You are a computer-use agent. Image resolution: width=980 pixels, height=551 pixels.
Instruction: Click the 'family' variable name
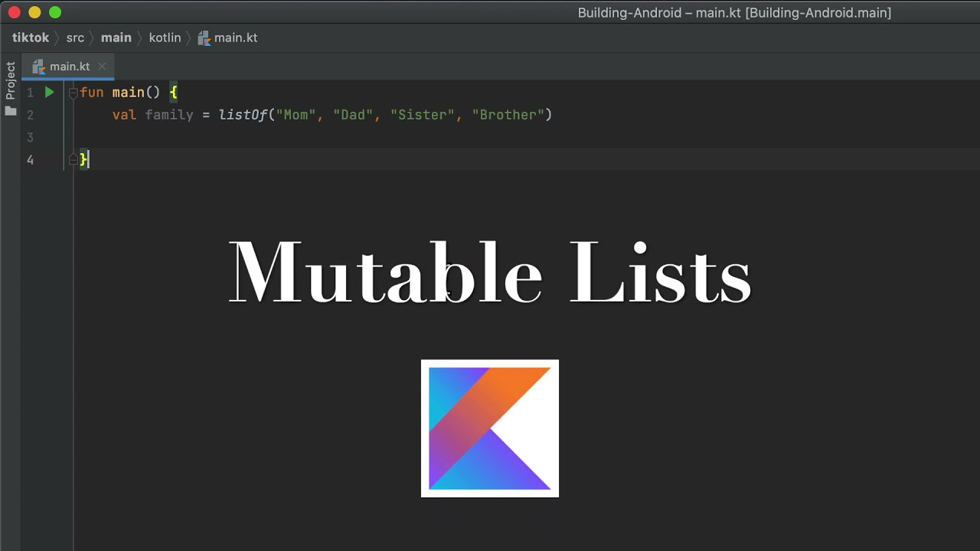[x=169, y=115]
